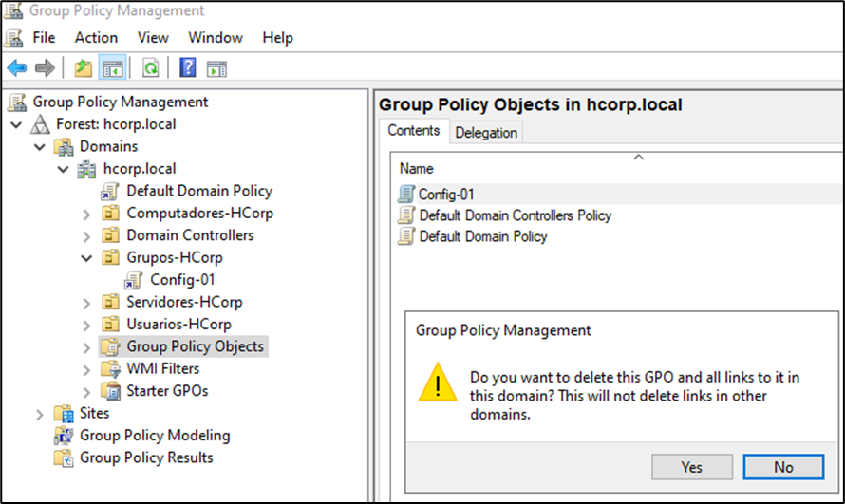The height and width of the screenshot is (504, 845).
Task: Confirm GPO deletion with Yes button
Action: (692, 467)
